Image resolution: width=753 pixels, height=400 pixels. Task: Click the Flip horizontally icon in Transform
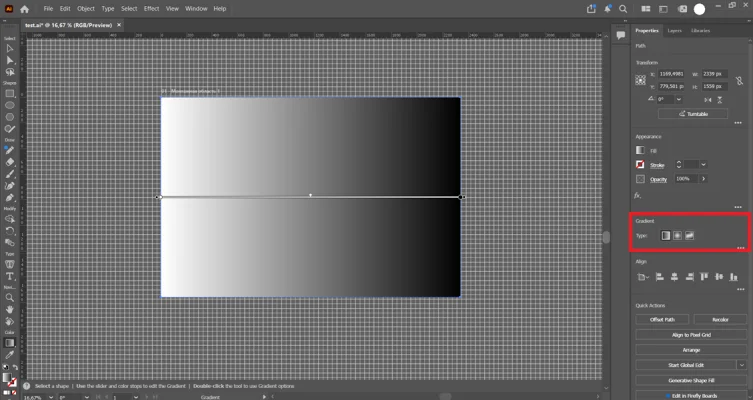708,99
